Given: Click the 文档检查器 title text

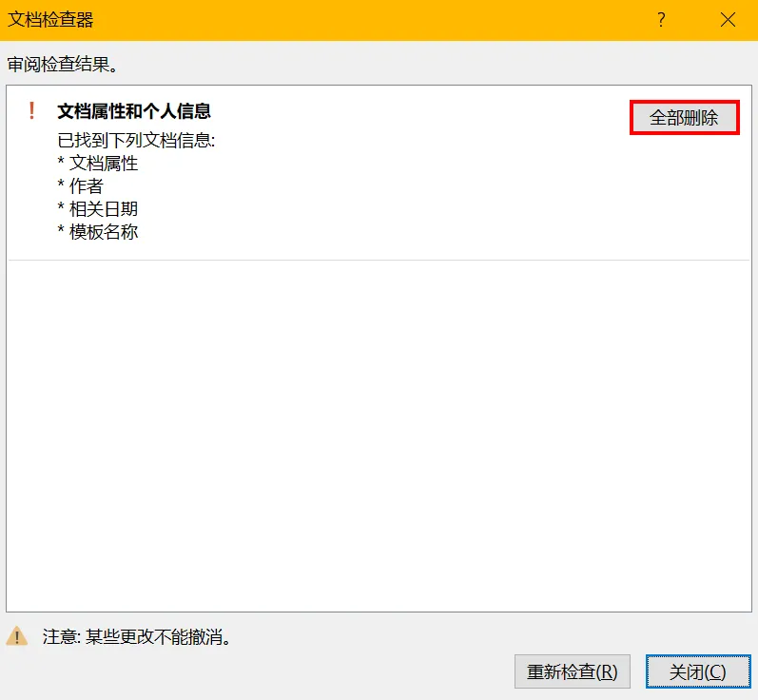Looking at the screenshot, I should pyautogui.click(x=50, y=20).
